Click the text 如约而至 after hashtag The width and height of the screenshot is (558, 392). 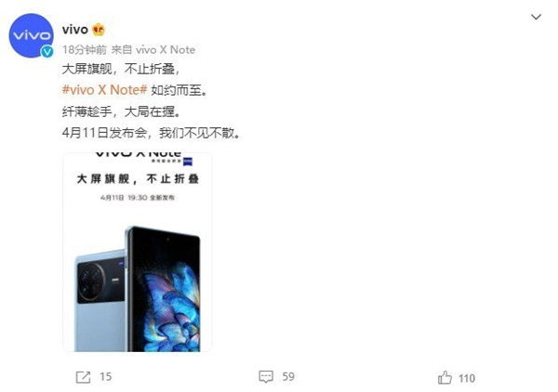[179, 90]
